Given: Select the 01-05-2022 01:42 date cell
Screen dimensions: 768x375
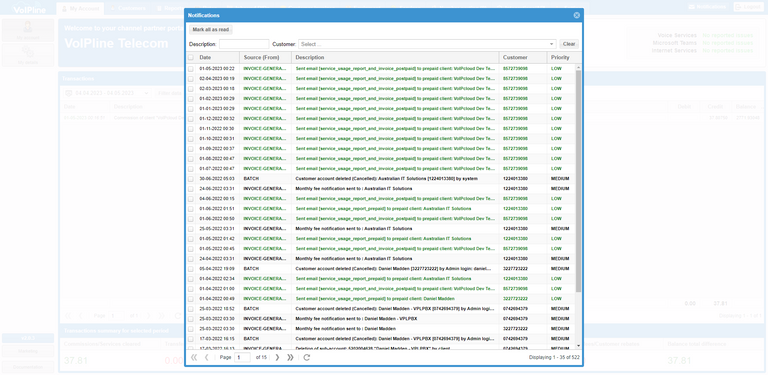Looking at the screenshot, I should coord(216,238).
